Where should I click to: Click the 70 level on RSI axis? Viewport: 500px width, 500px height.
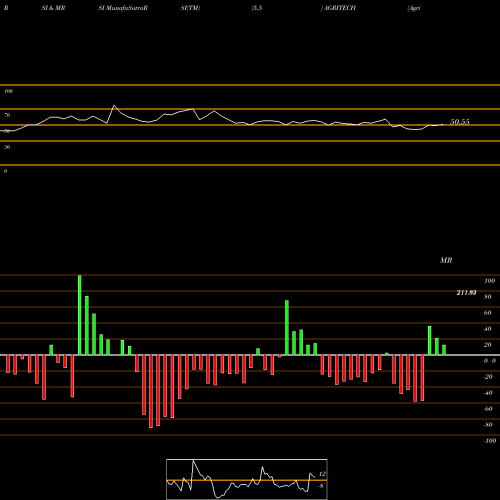click(x=7, y=115)
